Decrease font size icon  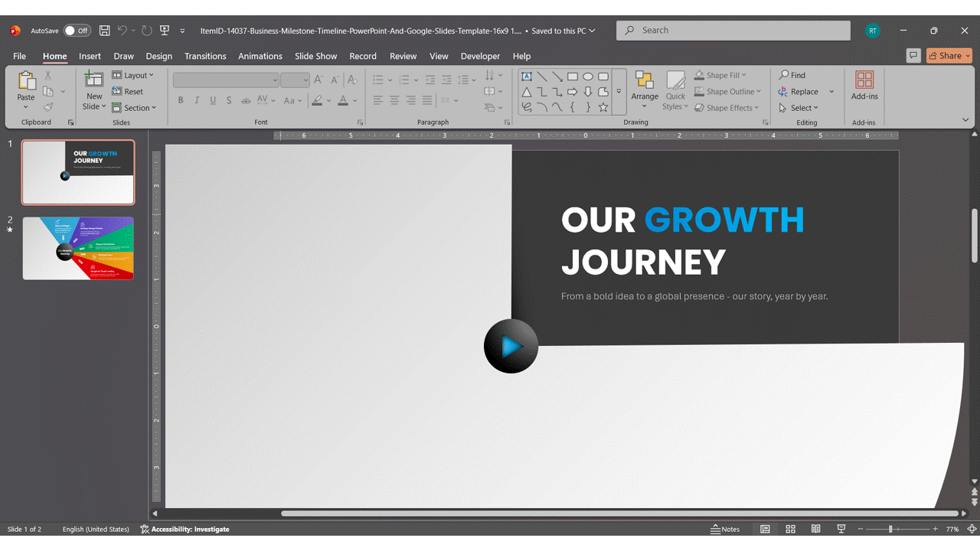pos(335,80)
